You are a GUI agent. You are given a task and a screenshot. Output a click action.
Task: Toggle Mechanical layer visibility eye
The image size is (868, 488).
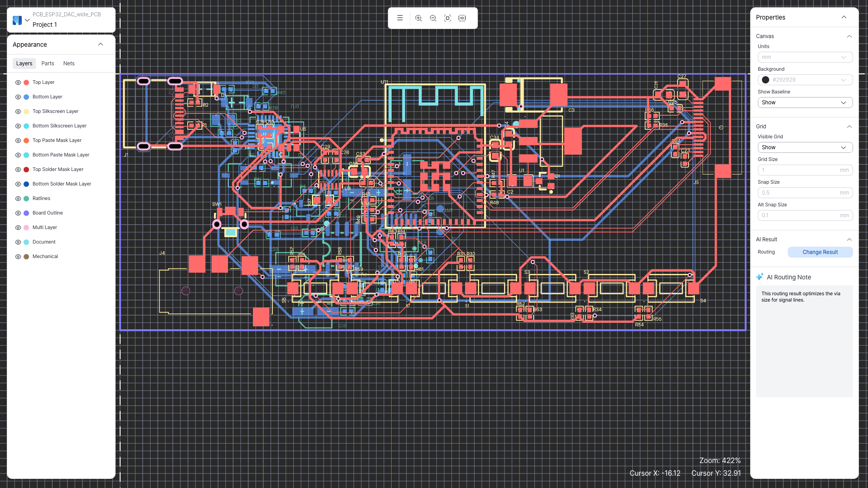pyautogui.click(x=18, y=257)
